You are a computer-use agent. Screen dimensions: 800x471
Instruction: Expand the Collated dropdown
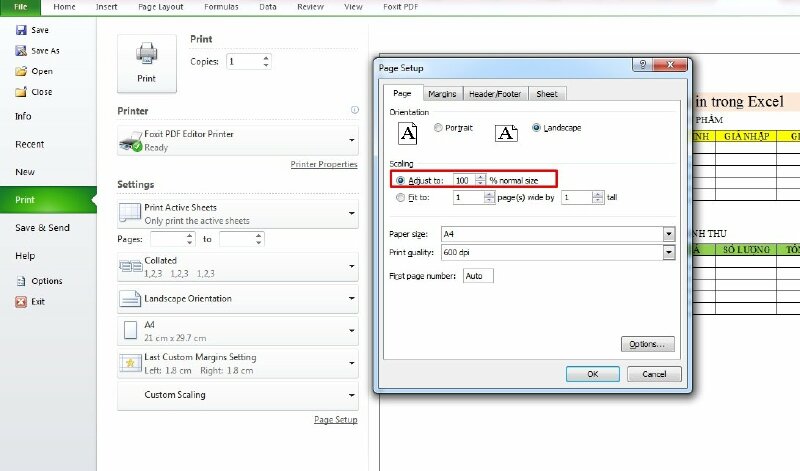pyautogui.click(x=352, y=266)
